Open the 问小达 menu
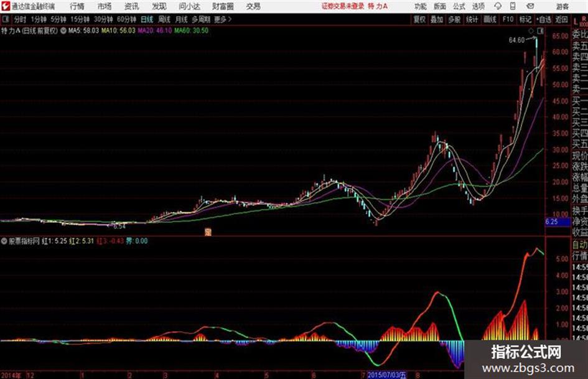 (189, 6)
